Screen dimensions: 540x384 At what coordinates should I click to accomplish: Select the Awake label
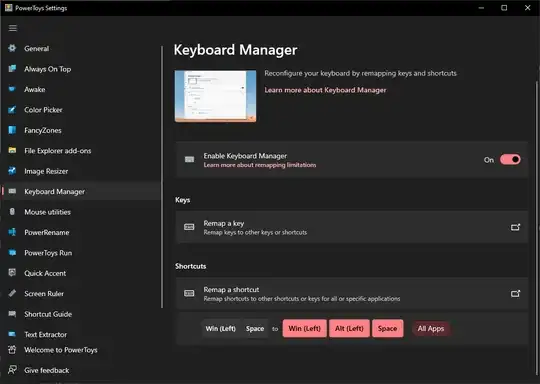(x=34, y=90)
